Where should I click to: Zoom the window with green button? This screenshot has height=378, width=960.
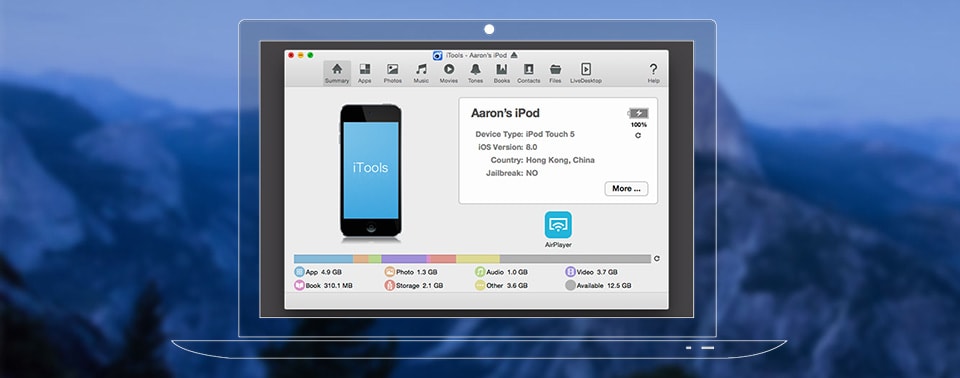point(310,55)
